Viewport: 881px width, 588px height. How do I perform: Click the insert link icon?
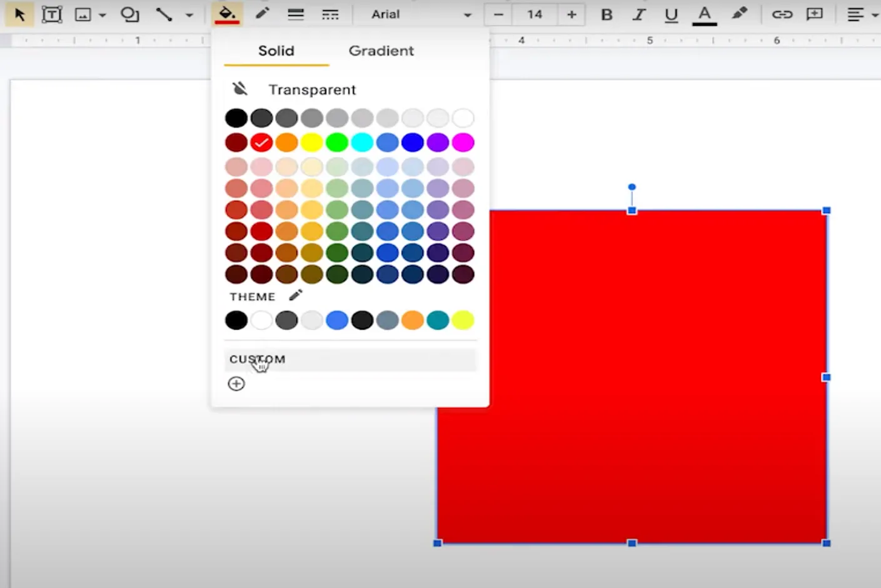(x=782, y=14)
